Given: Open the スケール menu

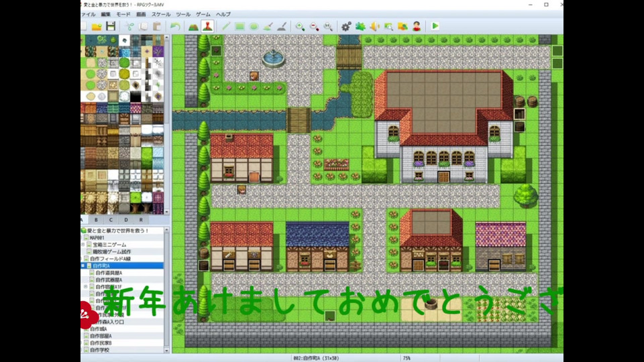Looking at the screenshot, I should pos(161,14).
